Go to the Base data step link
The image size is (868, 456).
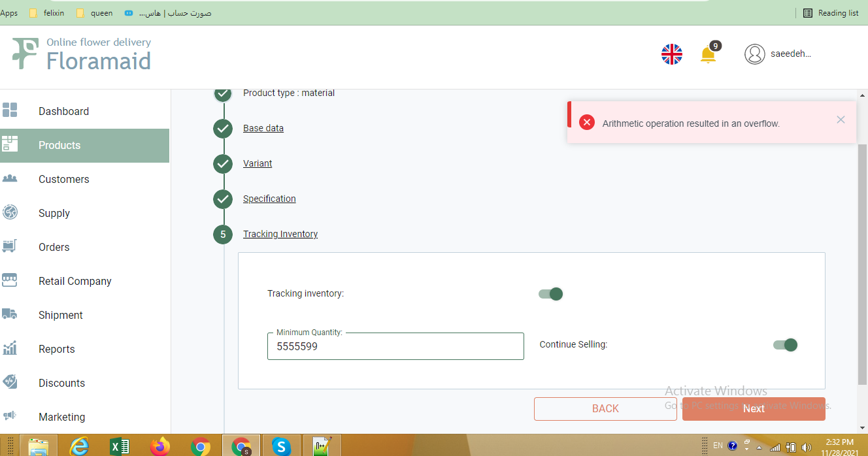(263, 128)
